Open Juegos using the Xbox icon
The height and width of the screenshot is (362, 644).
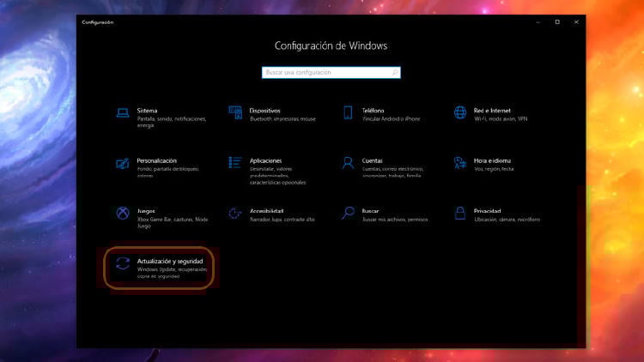(122, 212)
